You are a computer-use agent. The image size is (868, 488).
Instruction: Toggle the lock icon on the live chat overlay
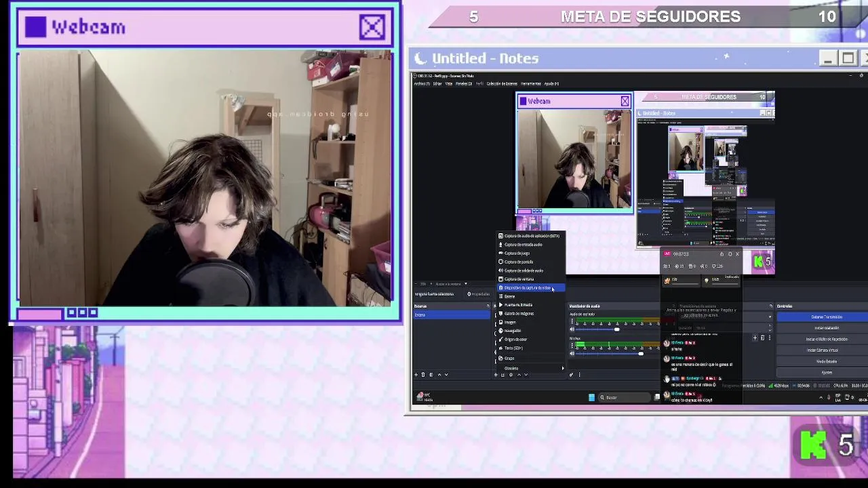(x=722, y=254)
